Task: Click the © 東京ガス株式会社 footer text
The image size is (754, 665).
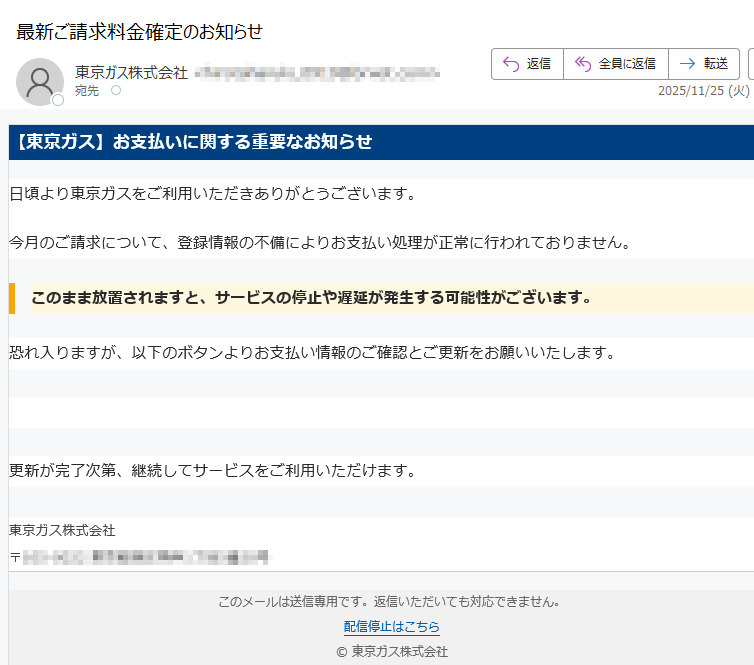Action: tap(391, 651)
